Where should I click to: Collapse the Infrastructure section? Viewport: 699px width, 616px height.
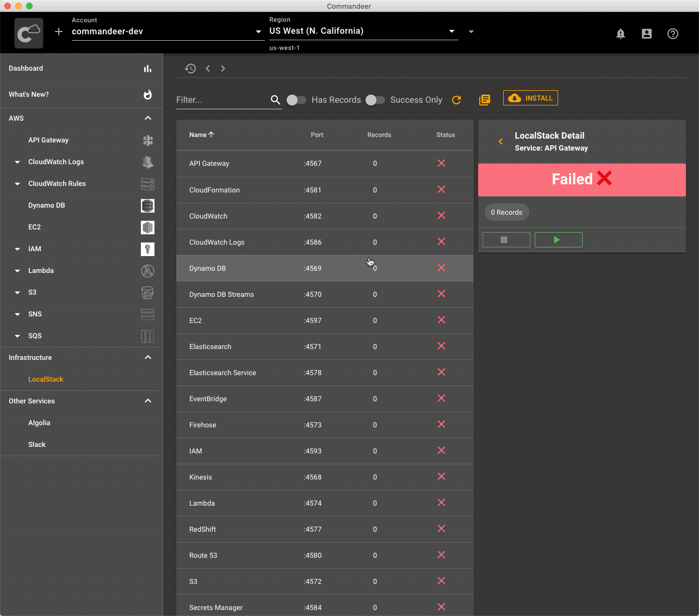148,358
